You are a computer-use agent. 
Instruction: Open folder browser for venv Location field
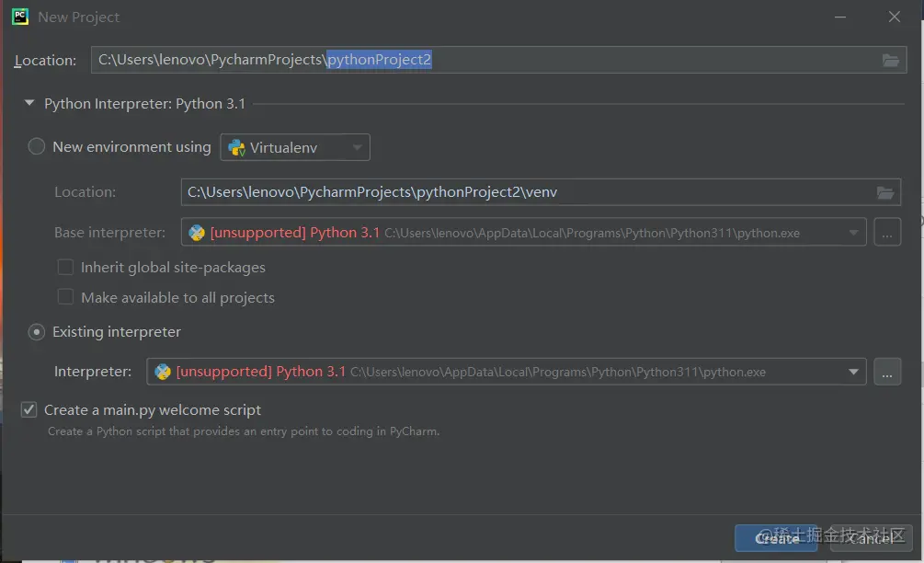pyautogui.click(x=884, y=192)
